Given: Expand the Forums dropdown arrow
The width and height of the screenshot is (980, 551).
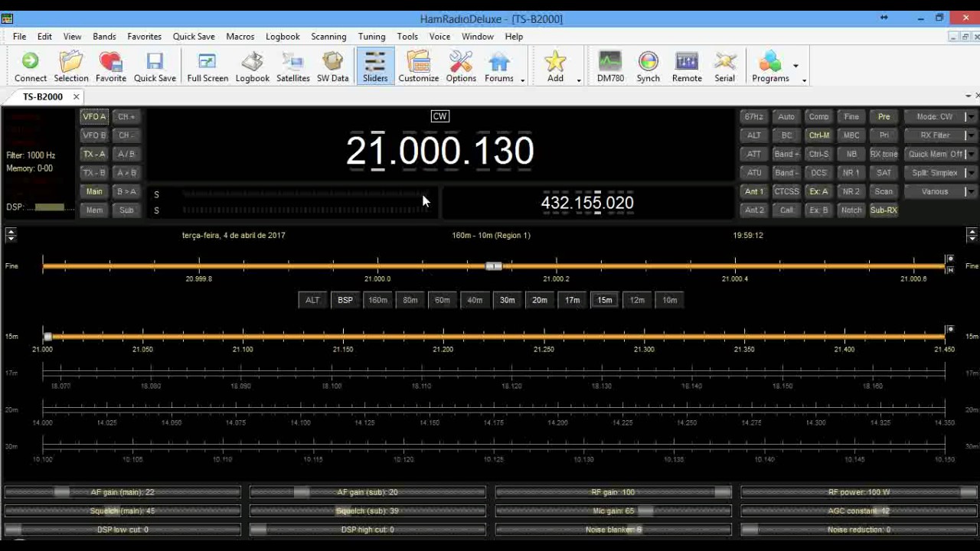Looking at the screenshot, I should (522, 79).
